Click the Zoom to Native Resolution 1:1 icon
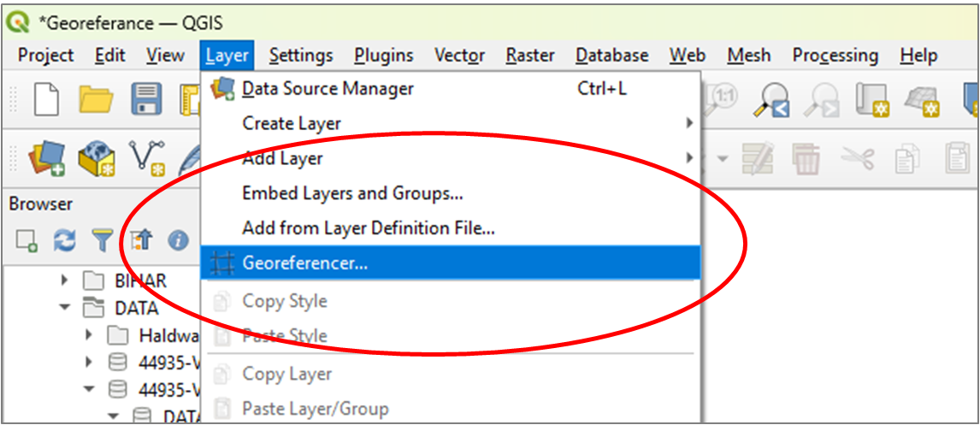Screen dimensions: 980x425 [x=722, y=98]
